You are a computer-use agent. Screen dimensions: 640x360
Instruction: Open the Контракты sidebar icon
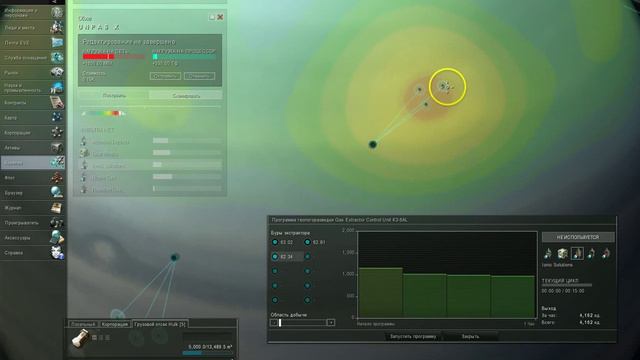[x=57, y=102]
